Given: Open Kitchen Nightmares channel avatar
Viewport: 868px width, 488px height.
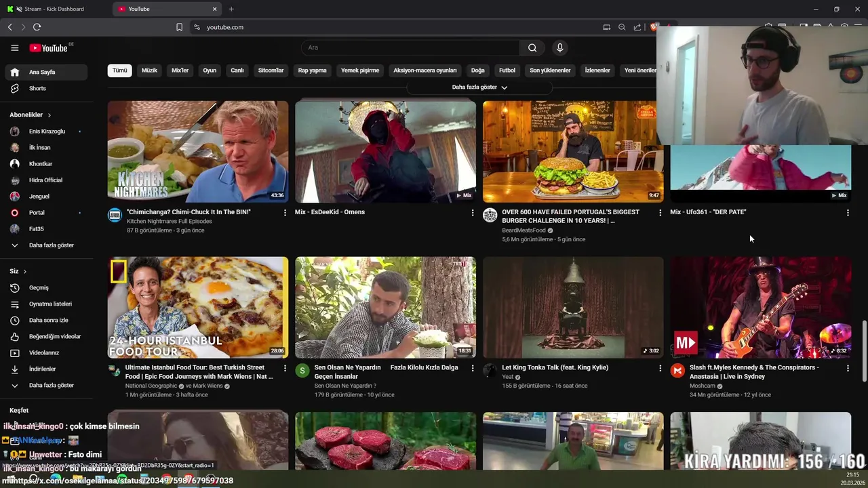Looking at the screenshot, I should 115,216.
